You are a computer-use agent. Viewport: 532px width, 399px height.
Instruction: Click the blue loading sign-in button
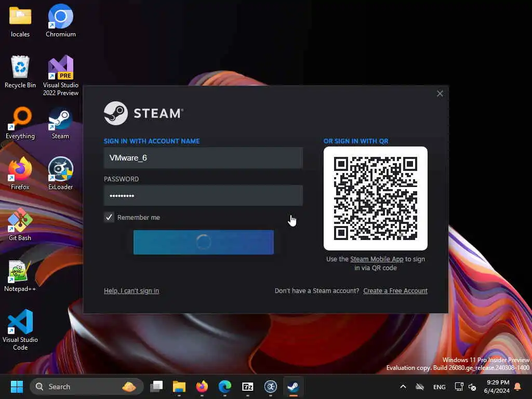(x=204, y=242)
